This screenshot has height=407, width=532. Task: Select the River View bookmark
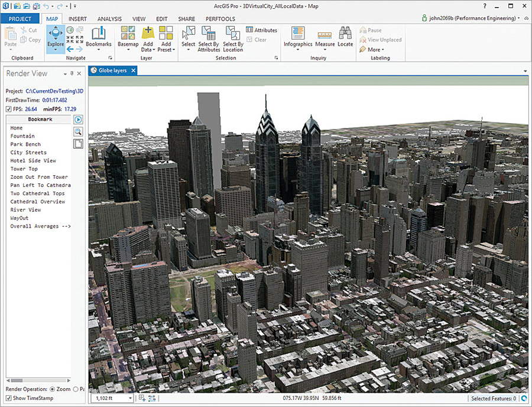tap(25, 210)
